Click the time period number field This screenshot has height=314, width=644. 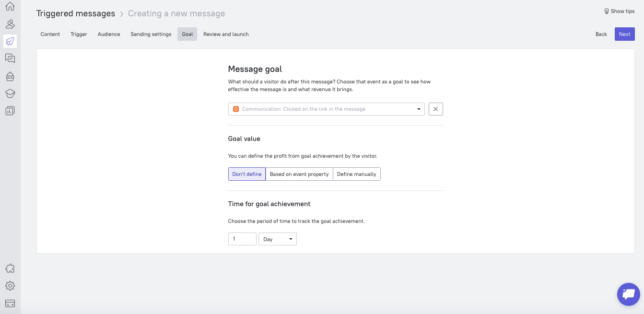[x=242, y=239]
